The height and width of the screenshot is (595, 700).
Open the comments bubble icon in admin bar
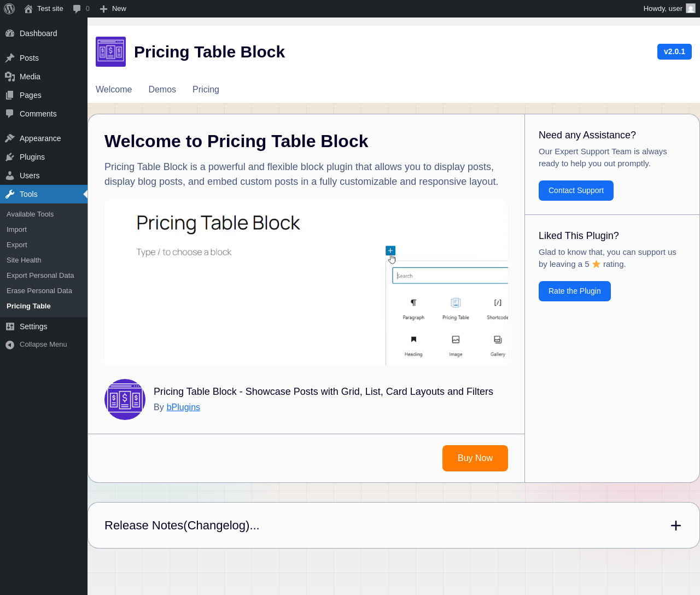[77, 9]
